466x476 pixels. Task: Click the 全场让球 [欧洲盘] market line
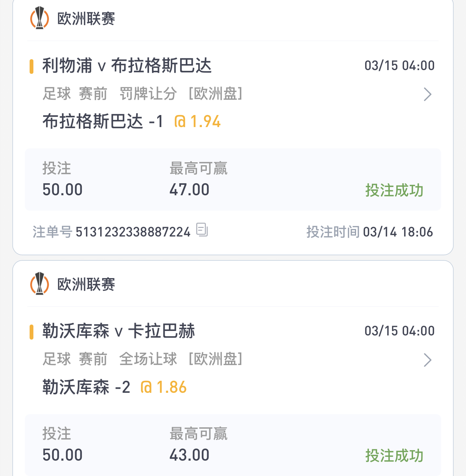tap(181, 359)
